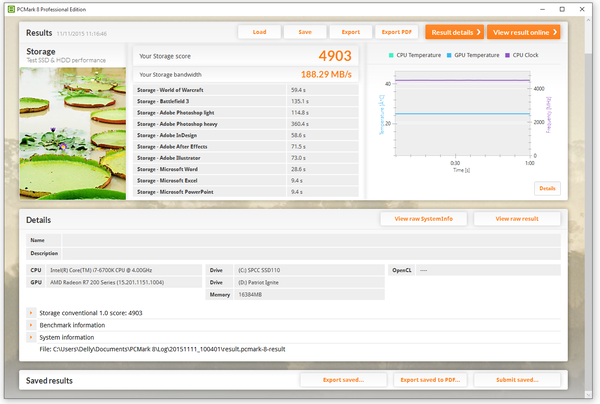Click the PCMark 8 app icon in title bar

click(x=11, y=9)
